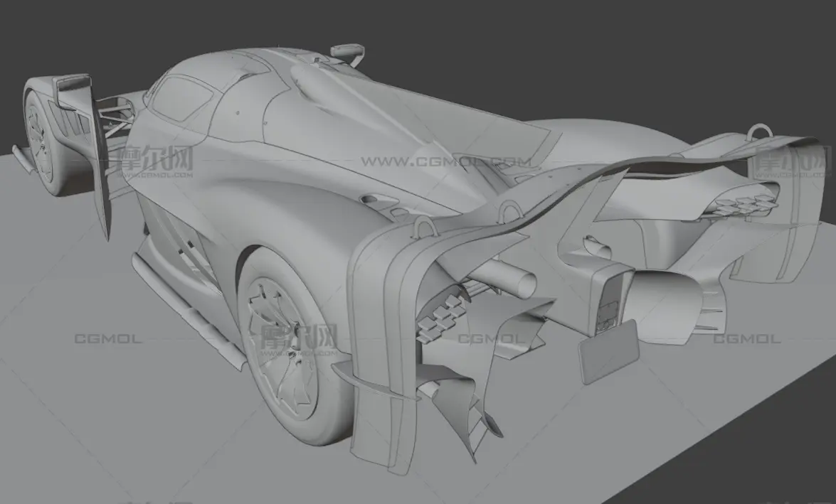The height and width of the screenshot is (504, 836).
Task: Select the tow hook loop on left rear fender
Action: 425,225
